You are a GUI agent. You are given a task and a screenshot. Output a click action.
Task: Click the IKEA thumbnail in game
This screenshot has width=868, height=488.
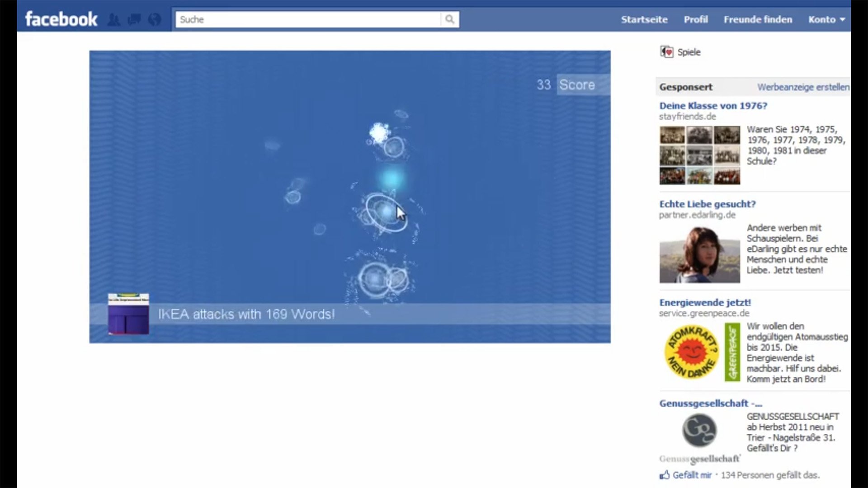[128, 314]
